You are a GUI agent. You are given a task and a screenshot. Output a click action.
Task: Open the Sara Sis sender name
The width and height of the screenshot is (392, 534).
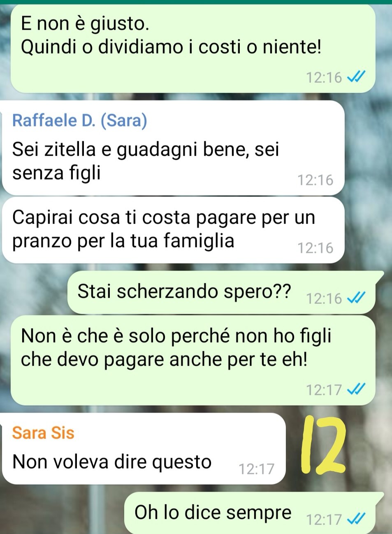[x=43, y=433]
